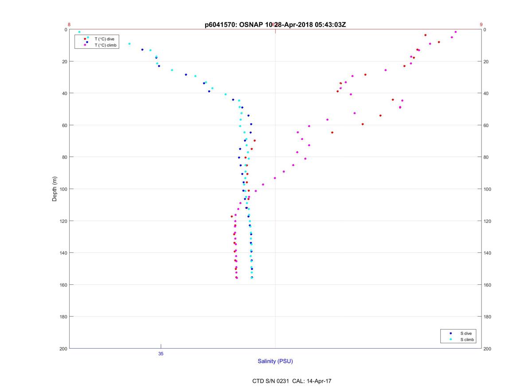Click the '40' tick on the right depth axis
The height and width of the screenshot is (392, 532).
[486, 93]
